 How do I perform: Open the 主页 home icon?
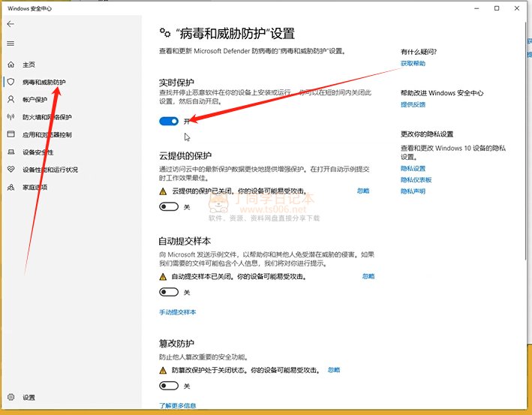[11, 65]
